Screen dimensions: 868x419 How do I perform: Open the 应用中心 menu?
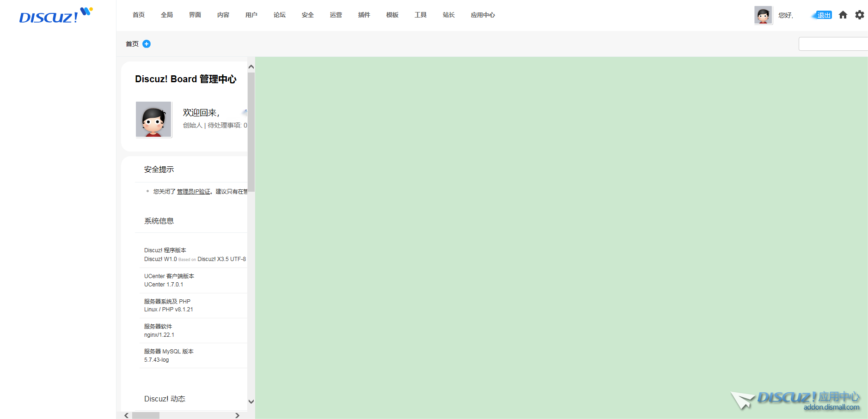tap(483, 15)
